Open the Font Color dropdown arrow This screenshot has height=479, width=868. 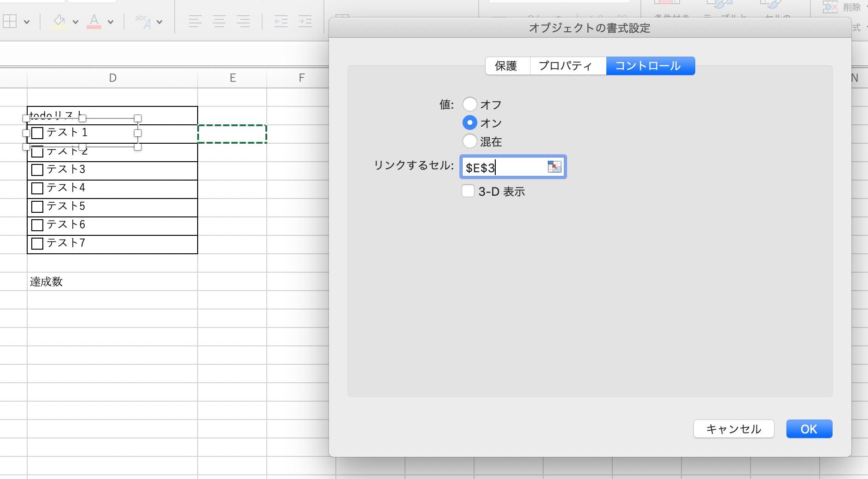click(x=111, y=22)
